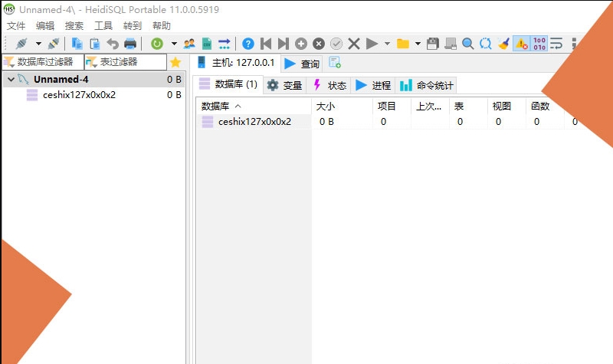Go to first row icon

(266, 44)
